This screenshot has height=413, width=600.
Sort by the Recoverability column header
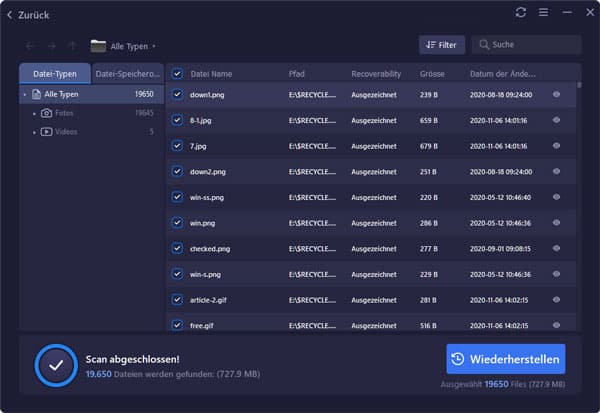[376, 74]
